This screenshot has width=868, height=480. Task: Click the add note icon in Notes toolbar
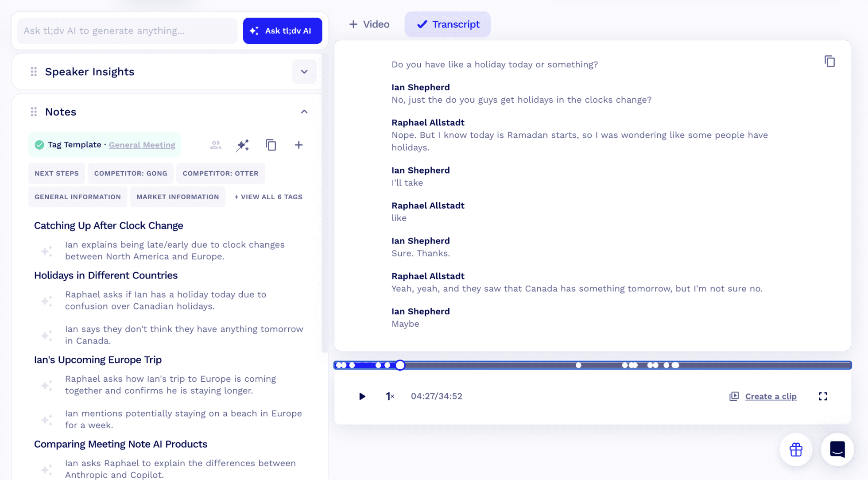(x=299, y=144)
